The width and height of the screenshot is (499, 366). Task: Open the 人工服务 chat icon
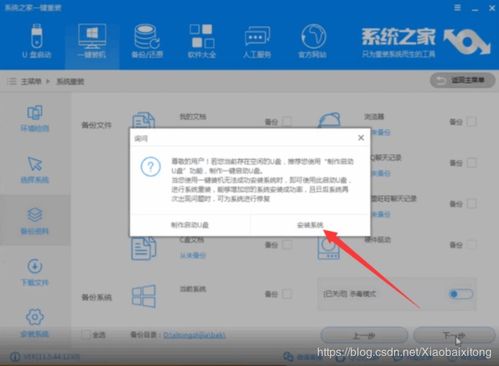pos(257,36)
